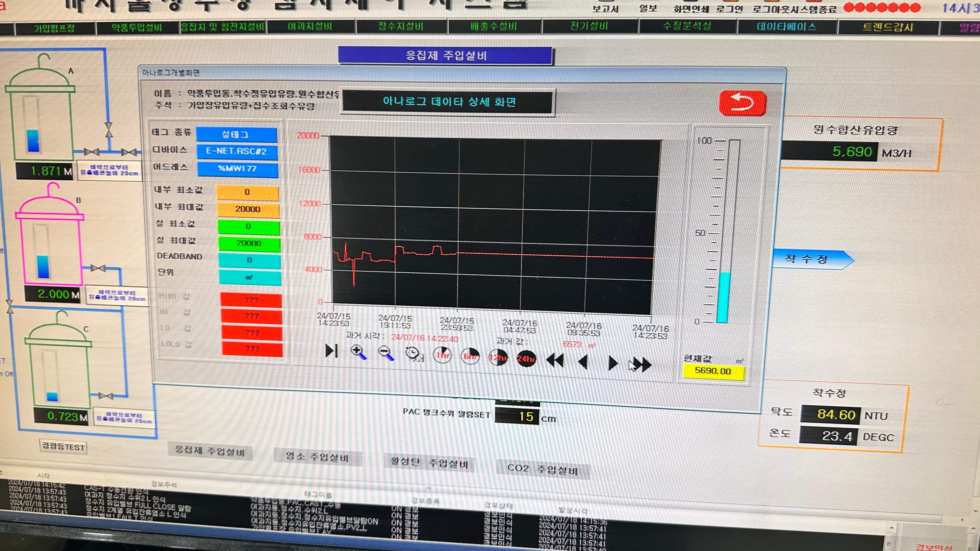The width and height of the screenshot is (980, 551).
Task: Select the 12hr time range
Action: pos(498,359)
